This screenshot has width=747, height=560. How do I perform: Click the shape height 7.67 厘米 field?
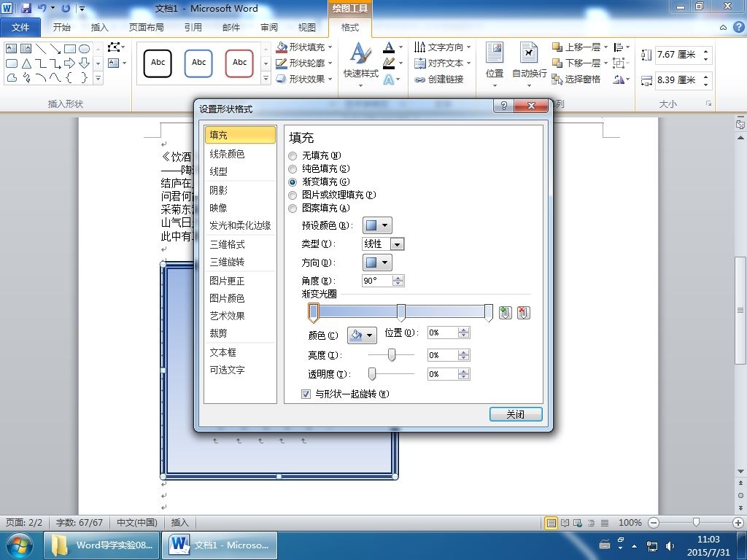[x=678, y=54]
